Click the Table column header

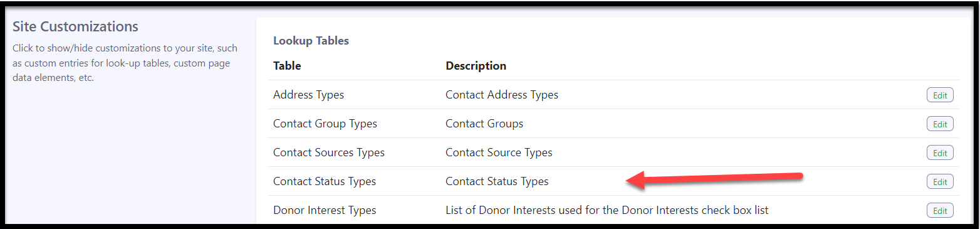(x=287, y=65)
